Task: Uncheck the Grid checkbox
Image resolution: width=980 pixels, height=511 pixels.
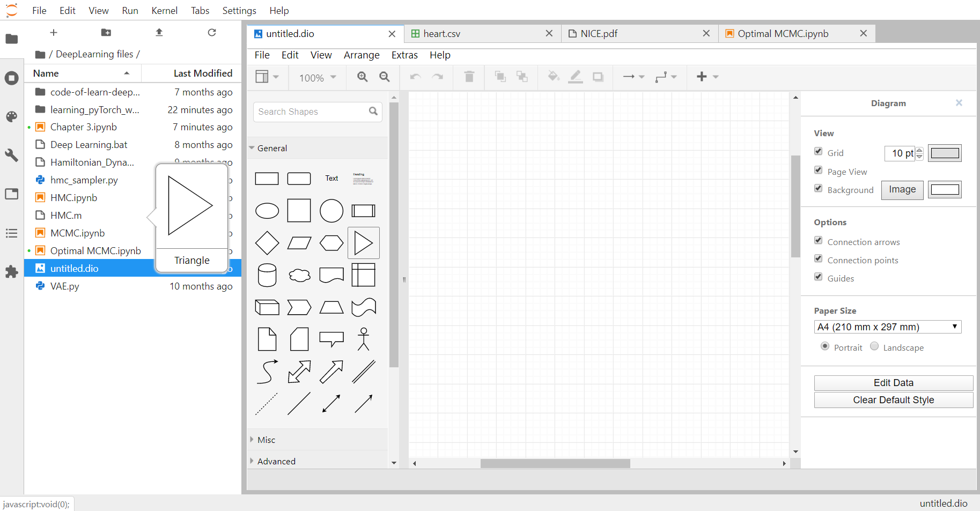Action: (819, 152)
